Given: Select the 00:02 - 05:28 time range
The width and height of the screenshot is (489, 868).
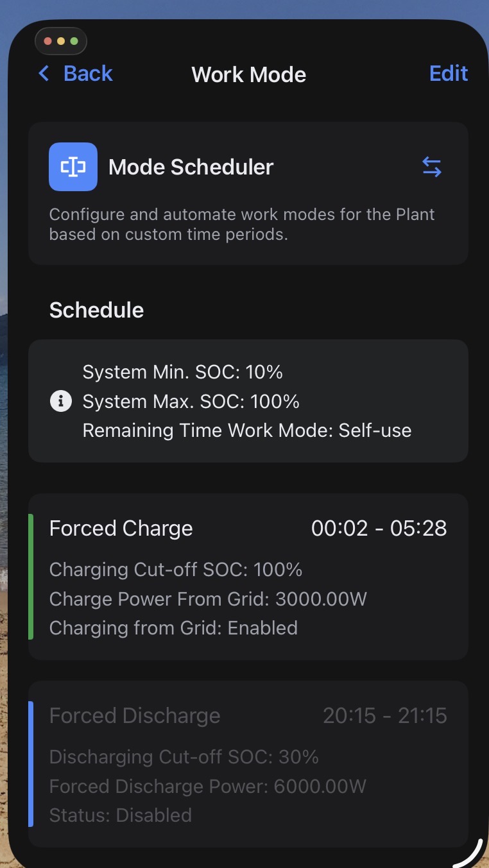Looking at the screenshot, I should [x=379, y=529].
